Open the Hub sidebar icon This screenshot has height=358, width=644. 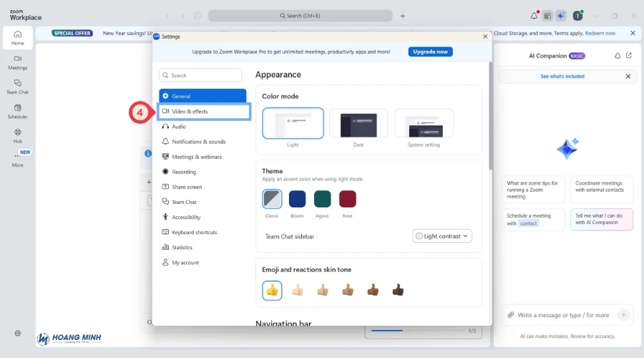coord(17,135)
